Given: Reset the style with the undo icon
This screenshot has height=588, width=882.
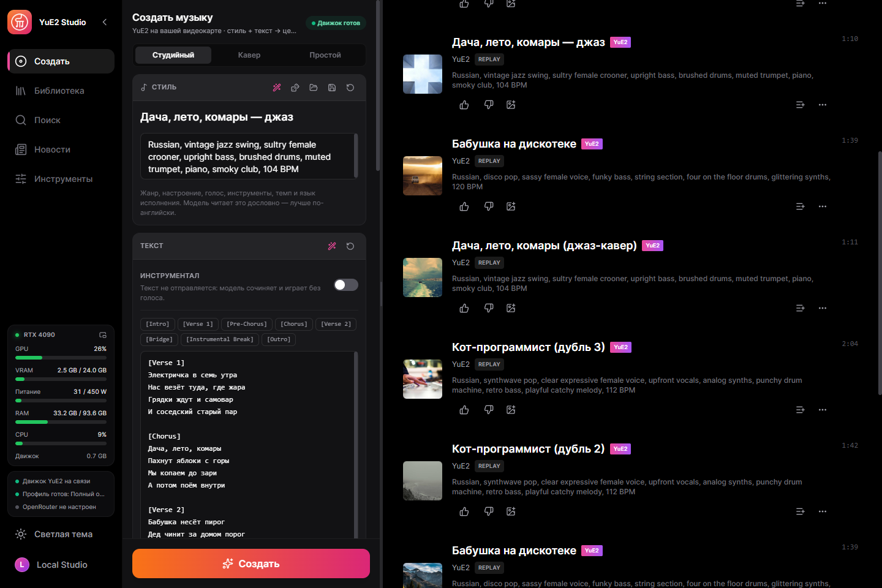Looking at the screenshot, I should 350,88.
